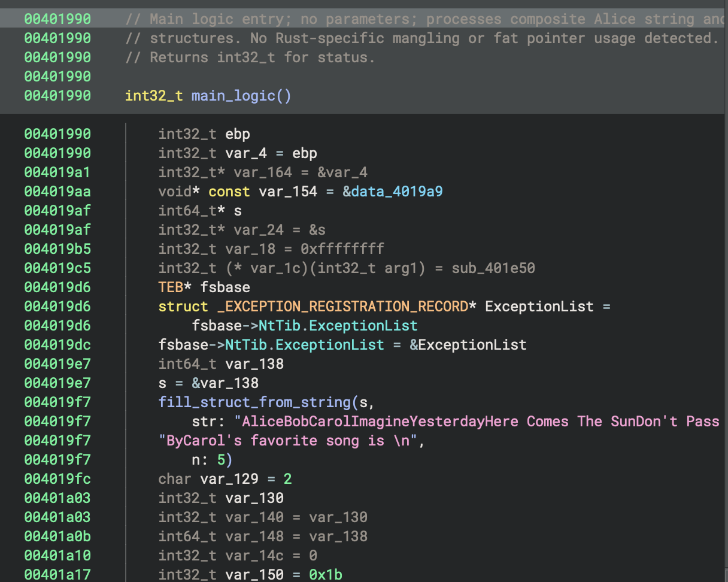Click the main_logic function name
The image size is (728, 582).
[233, 96]
